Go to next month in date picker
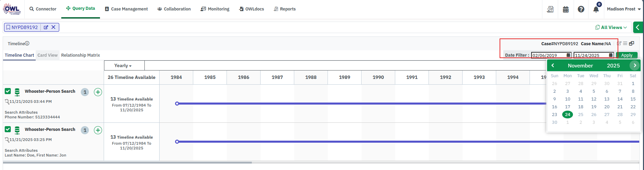The image size is (644, 170). tap(635, 65)
